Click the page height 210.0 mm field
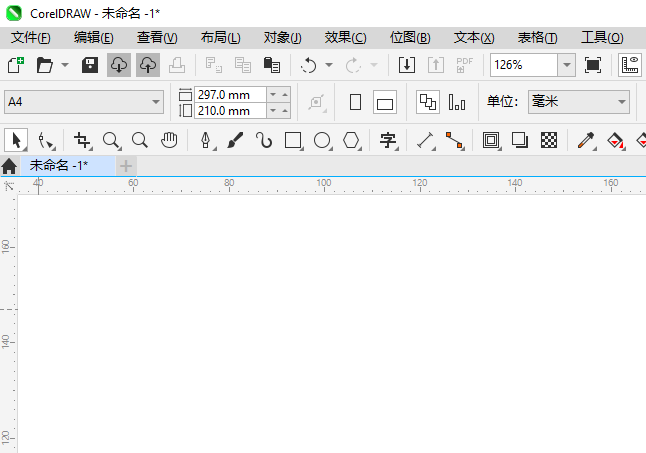Screen dimensions: 646x453 (230, 111)
